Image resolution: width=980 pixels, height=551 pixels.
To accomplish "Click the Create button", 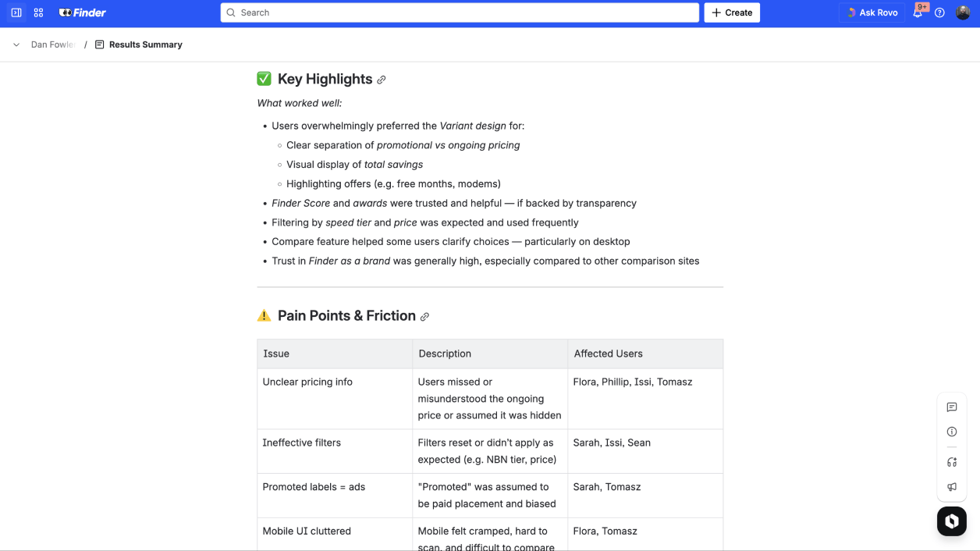I will pyautogui.click(x=732, y=12).
